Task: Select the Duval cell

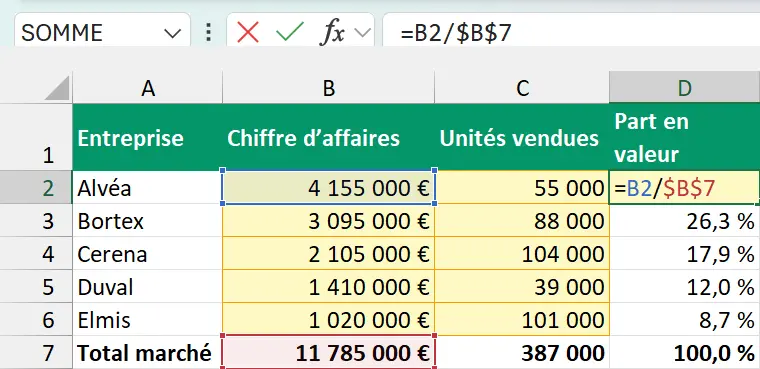Action: pyautogui.click(x=147, y=287)
